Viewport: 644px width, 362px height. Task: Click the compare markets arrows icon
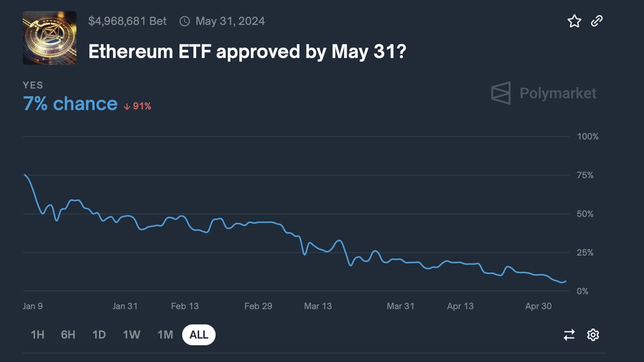click(x=569, y=334)
